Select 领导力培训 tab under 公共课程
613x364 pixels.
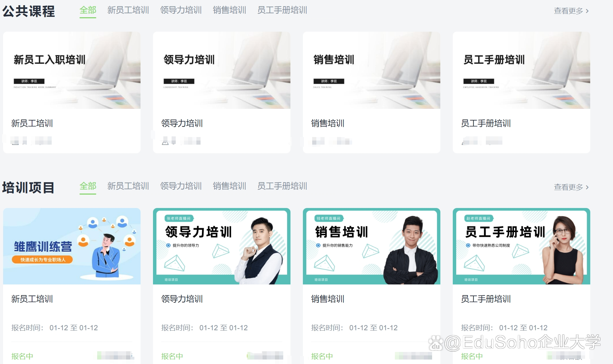(x=181, y=10)
